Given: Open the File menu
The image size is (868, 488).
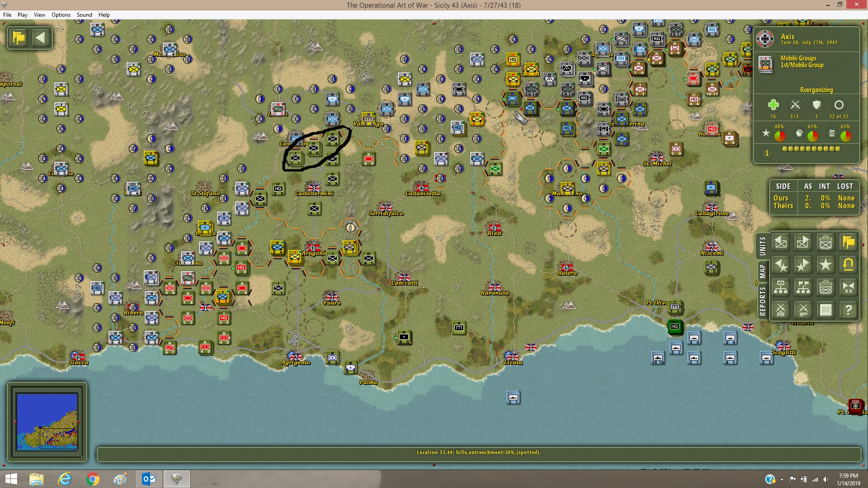Looking at the screenshot, I should click(x=7, y=15).
